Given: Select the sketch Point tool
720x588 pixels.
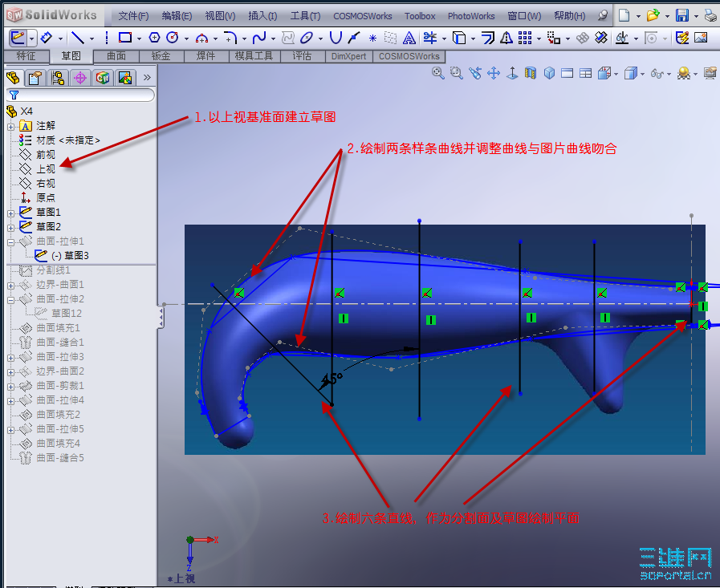Looking at the screenshot, I should tap(372, 38).
